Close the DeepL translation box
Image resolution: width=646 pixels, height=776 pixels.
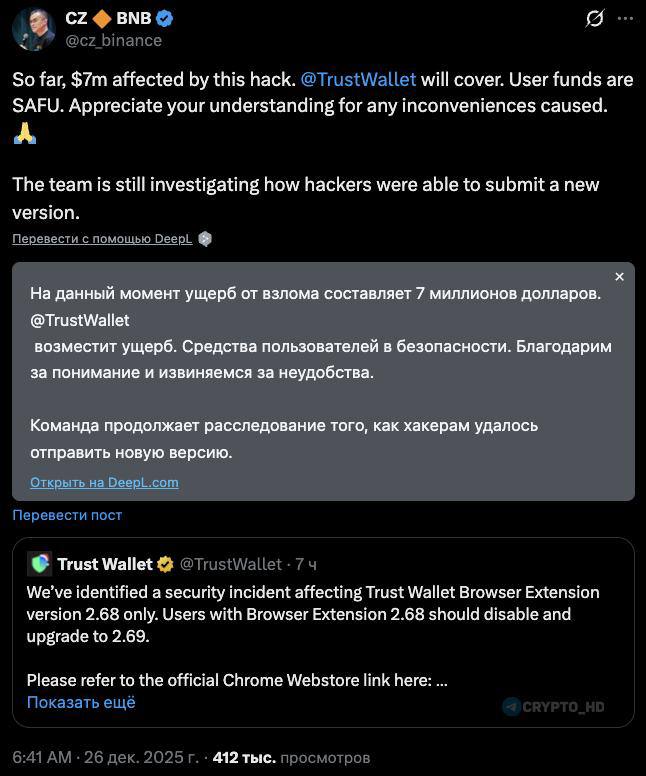pyautogui.click(x=619, y=277)
